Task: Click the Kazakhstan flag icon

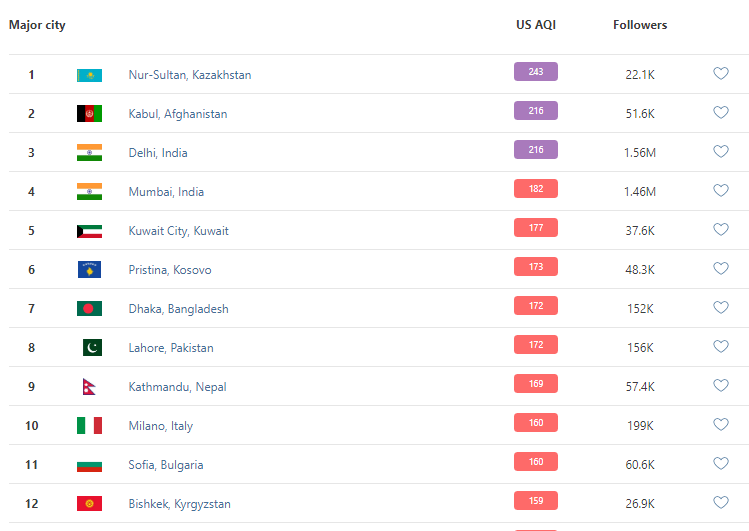Action: click(89, 75)
